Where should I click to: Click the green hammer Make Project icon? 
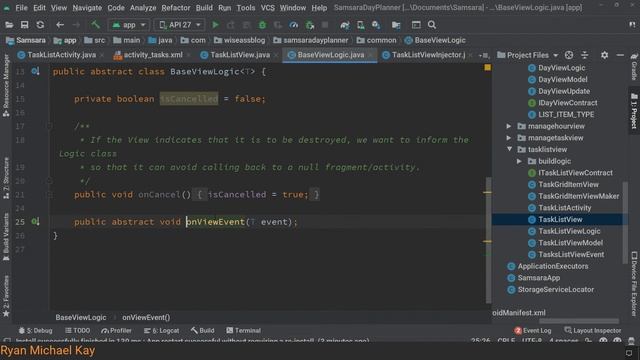(96, 25)
